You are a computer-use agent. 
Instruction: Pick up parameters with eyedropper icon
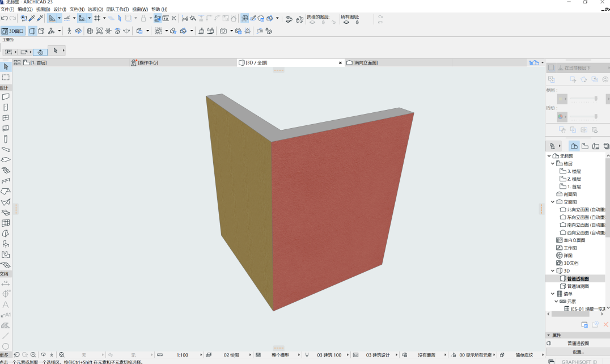click(x=32, y=18)
